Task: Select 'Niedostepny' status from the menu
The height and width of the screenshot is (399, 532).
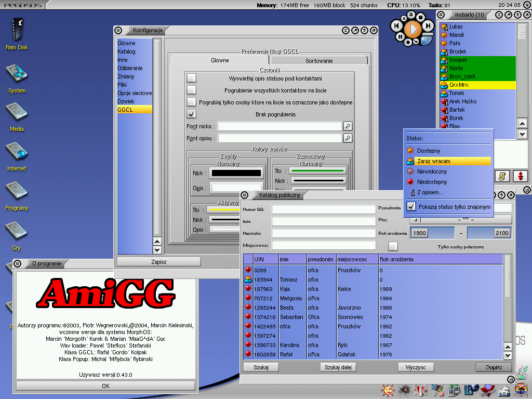Action: (x=448, y=182)
